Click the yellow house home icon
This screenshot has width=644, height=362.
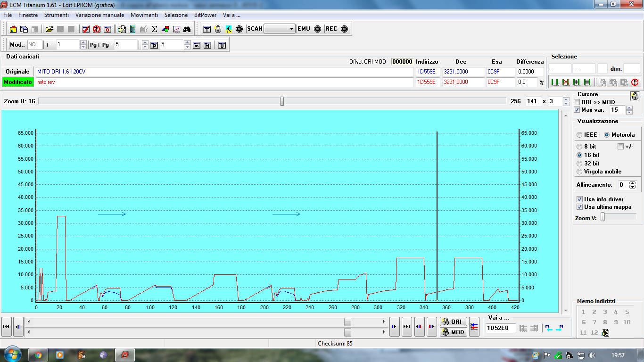coord(13,29)
